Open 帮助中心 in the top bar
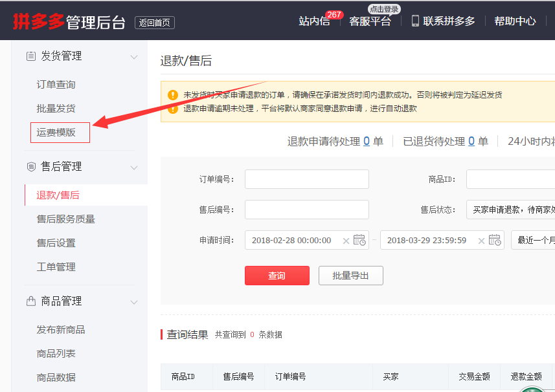This screenshot has height=392, width=555. (515, 21)
